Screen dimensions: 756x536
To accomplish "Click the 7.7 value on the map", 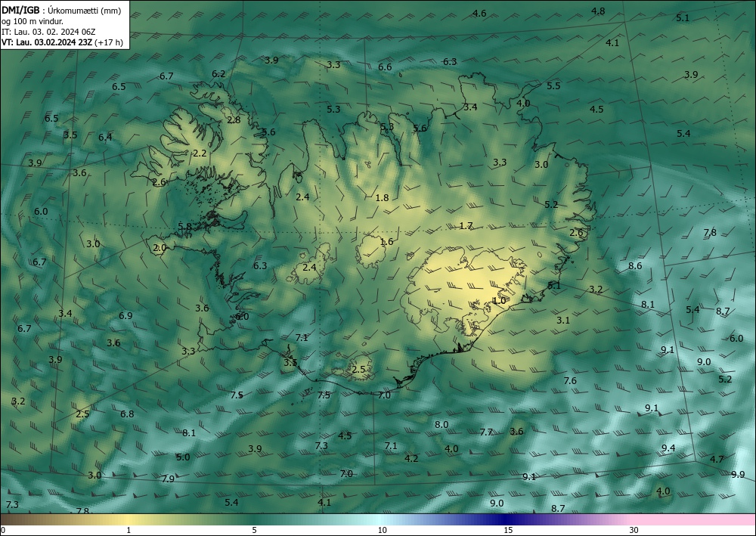I will pos(486,432).
